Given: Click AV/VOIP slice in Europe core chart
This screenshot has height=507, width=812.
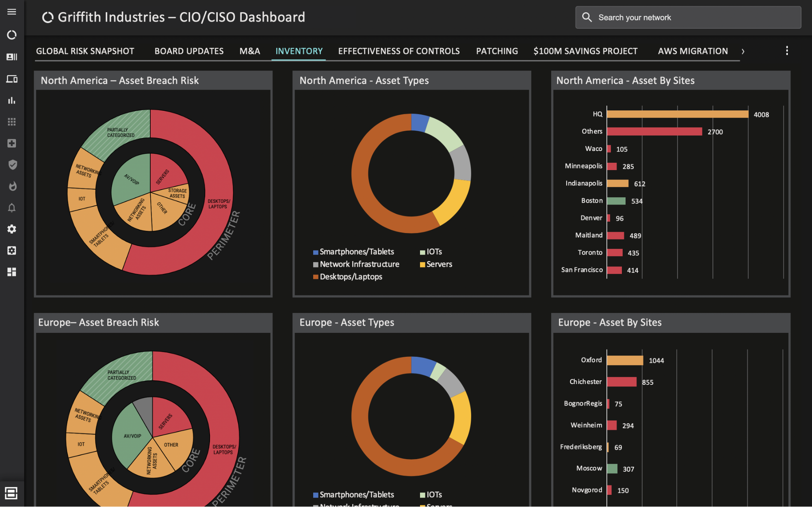Looking at the screenshot, I should point(132,436).
